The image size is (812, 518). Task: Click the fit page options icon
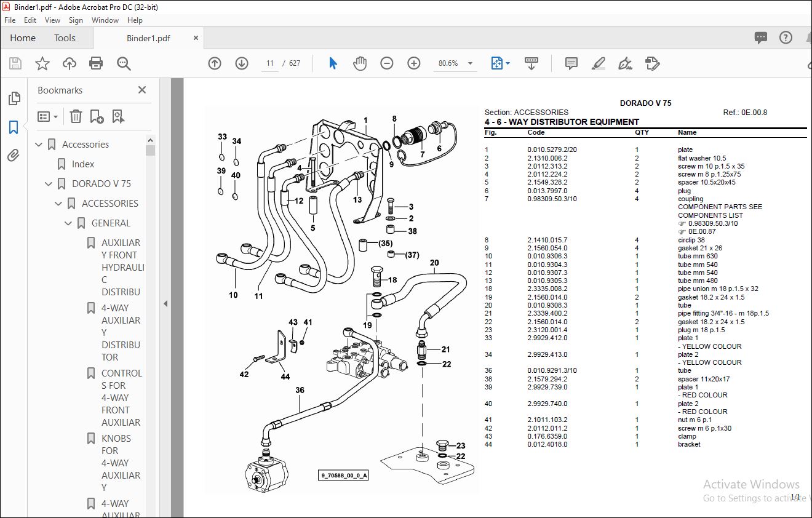(500, 63)
